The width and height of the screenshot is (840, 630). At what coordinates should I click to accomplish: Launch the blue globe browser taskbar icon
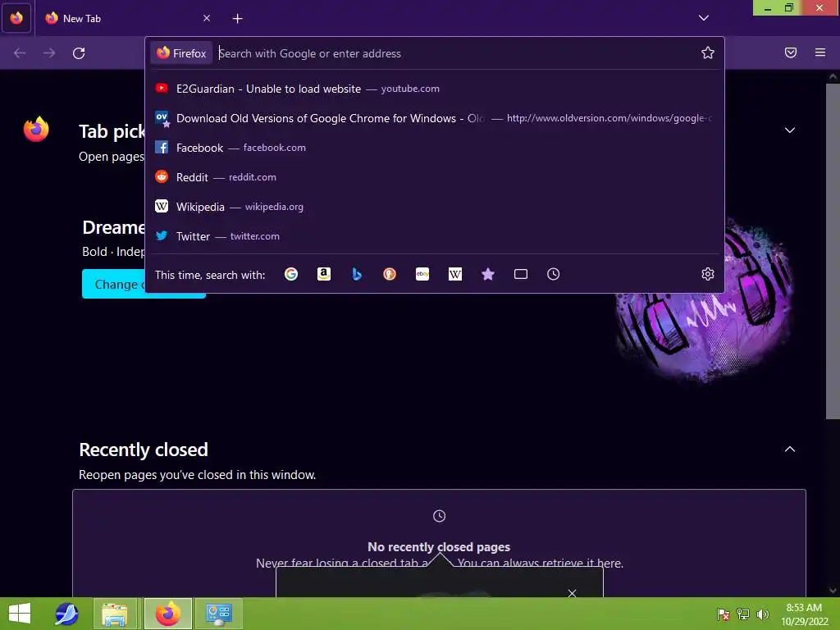(x=67, y=614)
